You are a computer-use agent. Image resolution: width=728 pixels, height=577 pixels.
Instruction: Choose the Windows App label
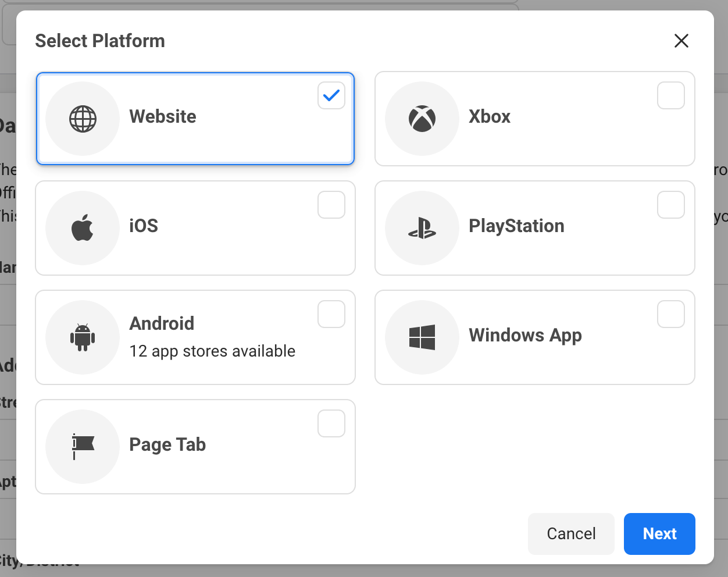[x=525, y=335]
